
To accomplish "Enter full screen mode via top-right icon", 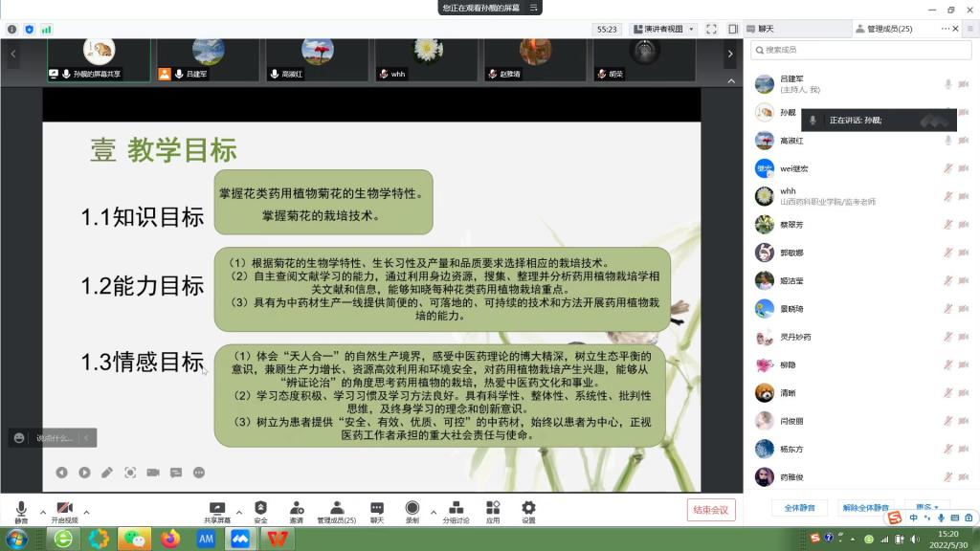I will point(711,30).
